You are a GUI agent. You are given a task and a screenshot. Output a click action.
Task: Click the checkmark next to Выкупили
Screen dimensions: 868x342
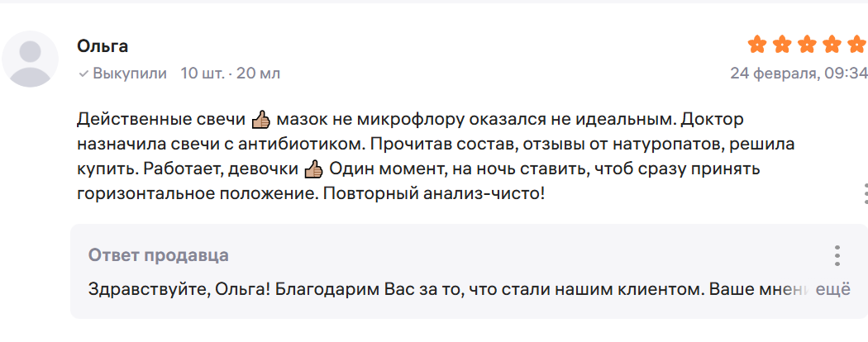83,74
